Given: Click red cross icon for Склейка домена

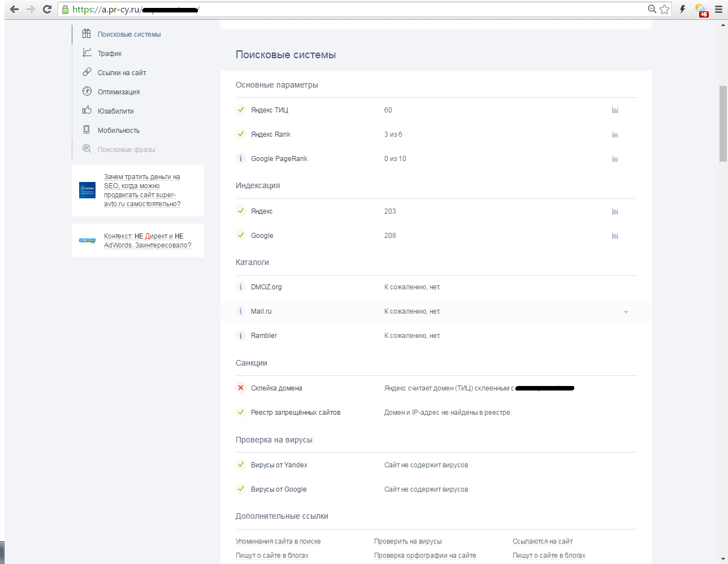Looking at the screenshot, I should point(241,388).
